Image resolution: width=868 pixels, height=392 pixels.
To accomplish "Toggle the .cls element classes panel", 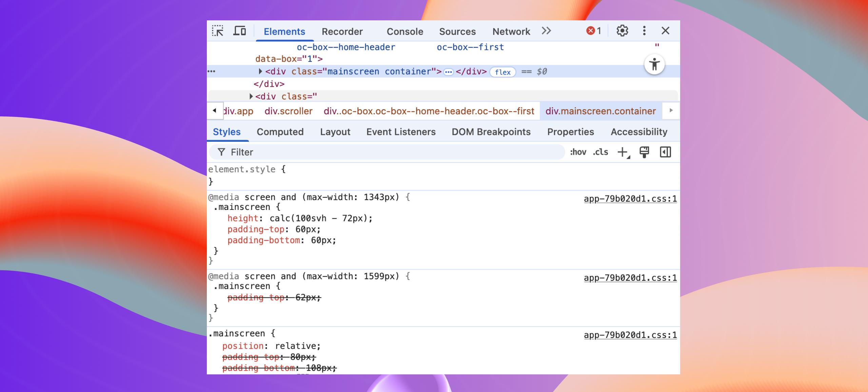I will tap(600, 152).
